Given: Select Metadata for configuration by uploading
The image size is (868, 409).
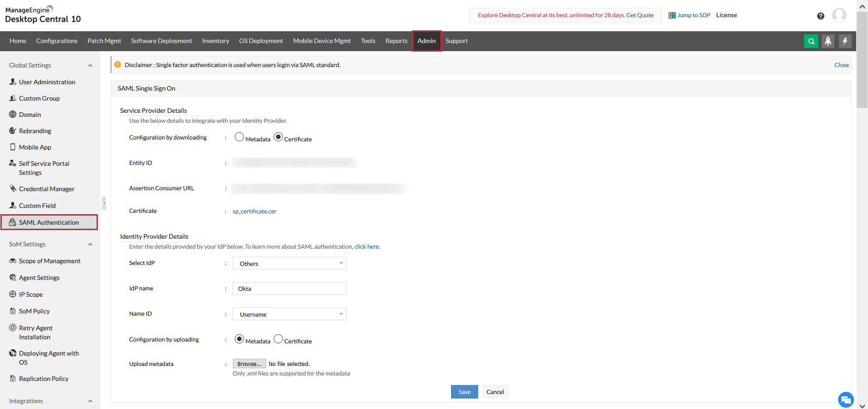Looking at the screenshot, I should point(239,339).
